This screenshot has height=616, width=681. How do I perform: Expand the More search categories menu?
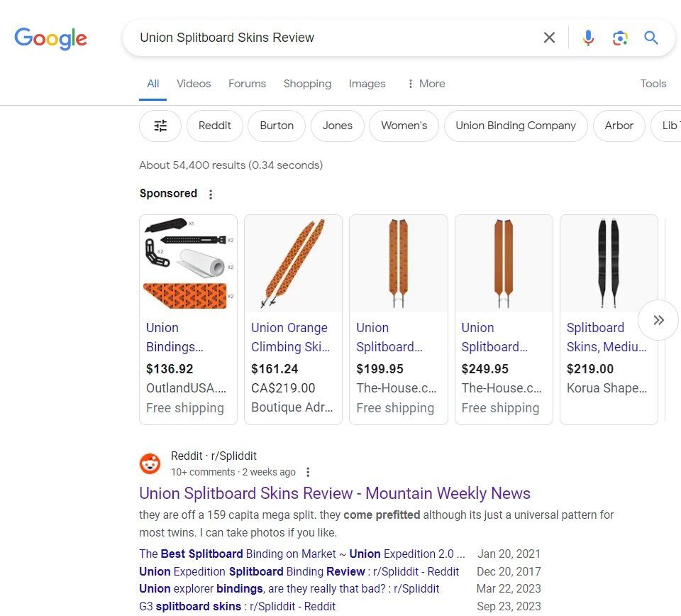(x=426, y=84)
